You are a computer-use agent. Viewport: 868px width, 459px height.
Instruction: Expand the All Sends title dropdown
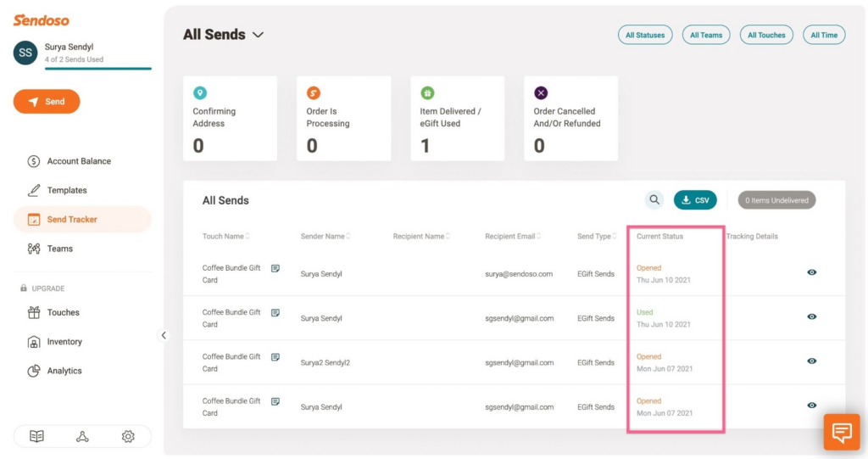point(258,35)
